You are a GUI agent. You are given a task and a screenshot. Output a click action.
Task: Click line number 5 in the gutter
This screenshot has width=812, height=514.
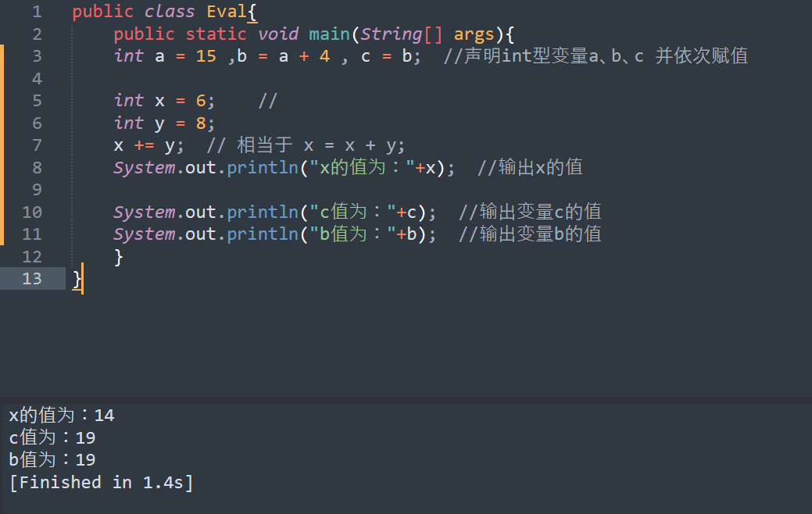(37, 101)
